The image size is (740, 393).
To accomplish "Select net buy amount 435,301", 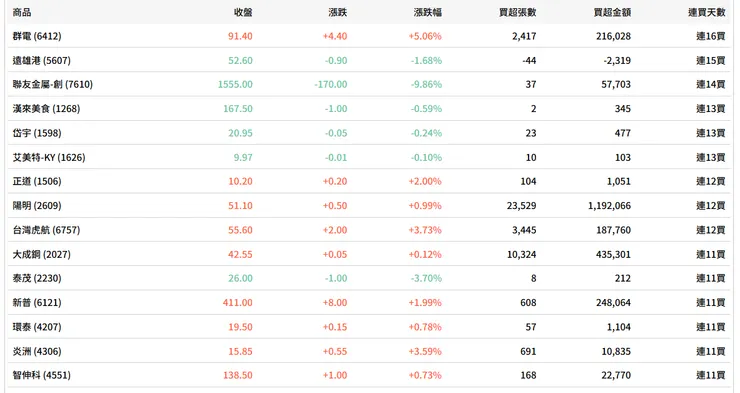I will click(x=614, y=254).
